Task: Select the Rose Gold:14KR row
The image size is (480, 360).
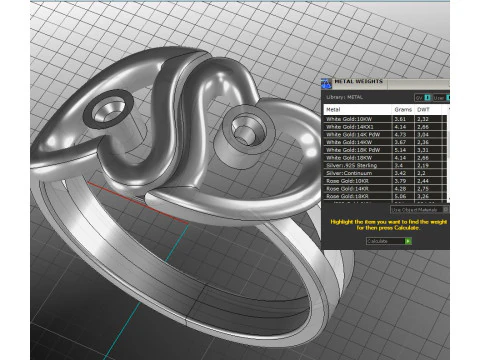Action: (385, 188)
